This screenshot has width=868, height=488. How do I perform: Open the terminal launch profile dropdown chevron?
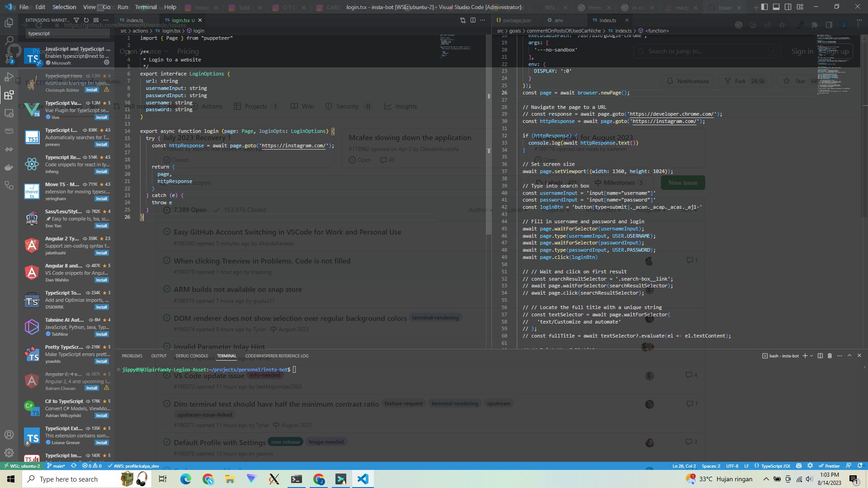(x=812, y=356)
